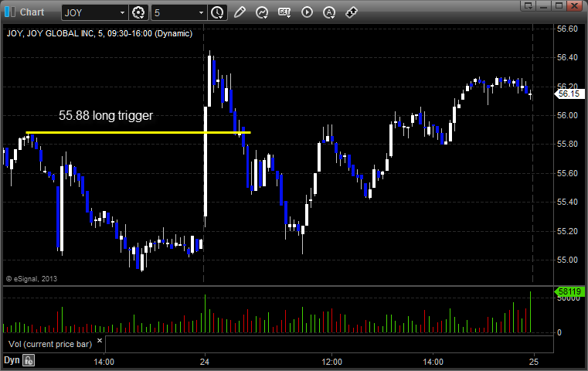Screen dimensions: 588x371
Task: Click the Chart title text
Action: pos(32,12)
